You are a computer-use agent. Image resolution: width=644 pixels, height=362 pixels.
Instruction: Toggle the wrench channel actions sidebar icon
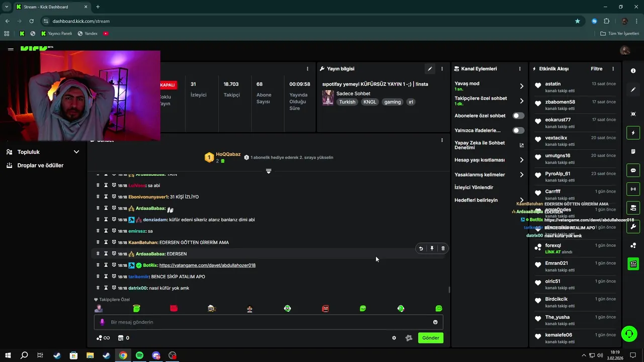[x=633, y=226]
